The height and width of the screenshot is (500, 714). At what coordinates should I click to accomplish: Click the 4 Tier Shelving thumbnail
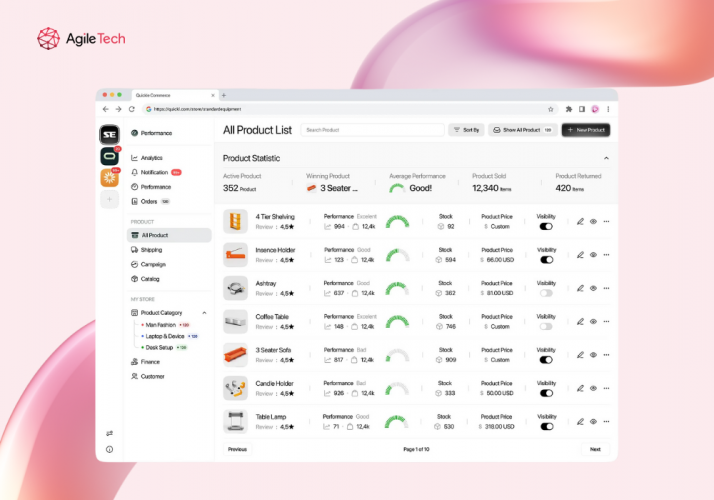click(235, 222)
